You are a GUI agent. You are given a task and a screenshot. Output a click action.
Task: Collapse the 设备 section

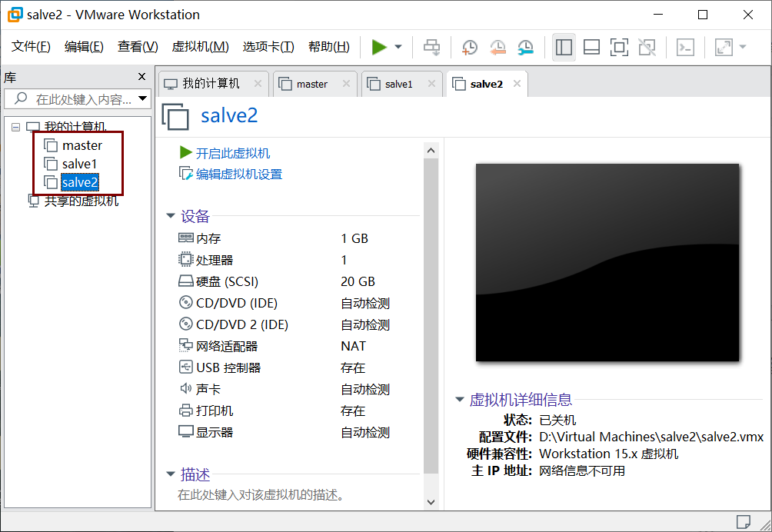[171, 215]
